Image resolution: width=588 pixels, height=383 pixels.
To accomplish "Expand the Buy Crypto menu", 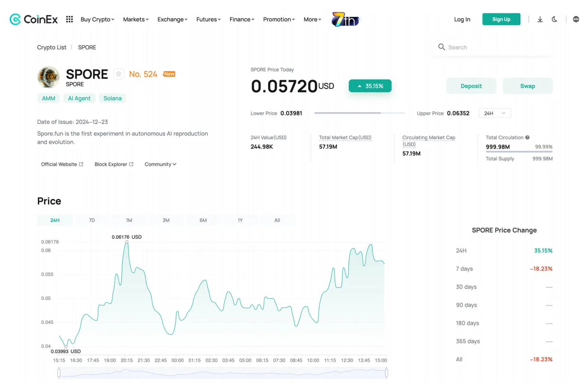I will (97, 19).
